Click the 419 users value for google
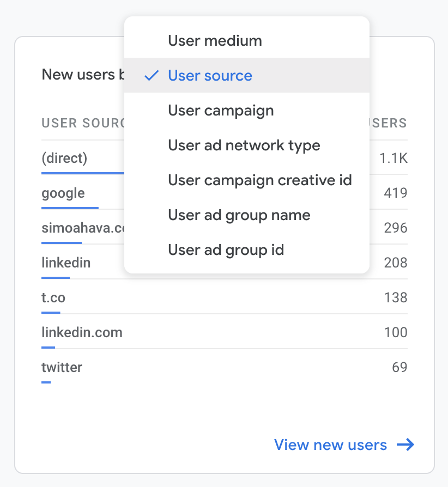The width and height of the screenshot is (448, 487). click(395, 193)
